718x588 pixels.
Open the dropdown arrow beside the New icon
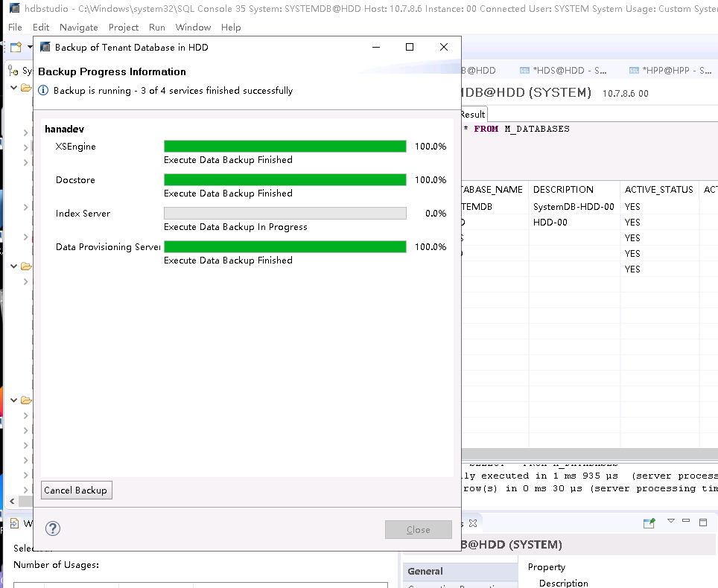pos(30,47)
